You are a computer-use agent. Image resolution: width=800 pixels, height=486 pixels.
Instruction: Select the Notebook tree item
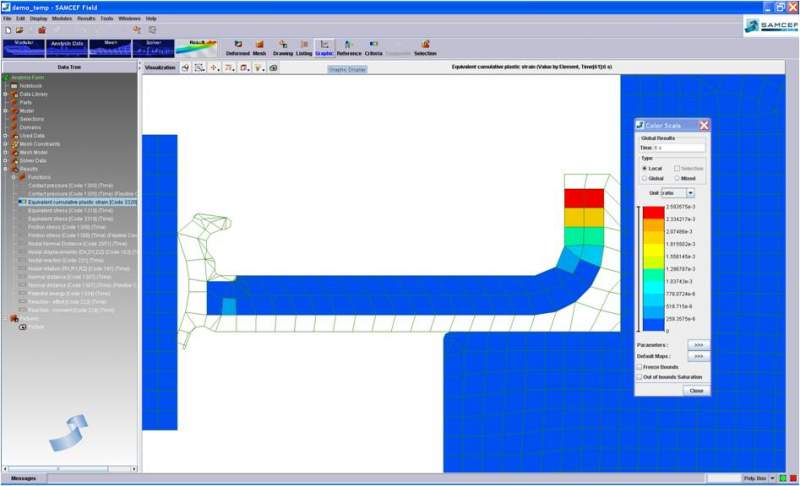coord(30,86)
